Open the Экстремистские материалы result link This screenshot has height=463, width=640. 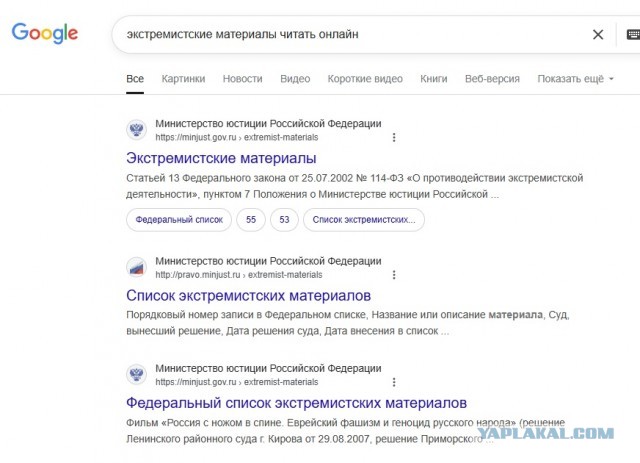tap(221, 158)
